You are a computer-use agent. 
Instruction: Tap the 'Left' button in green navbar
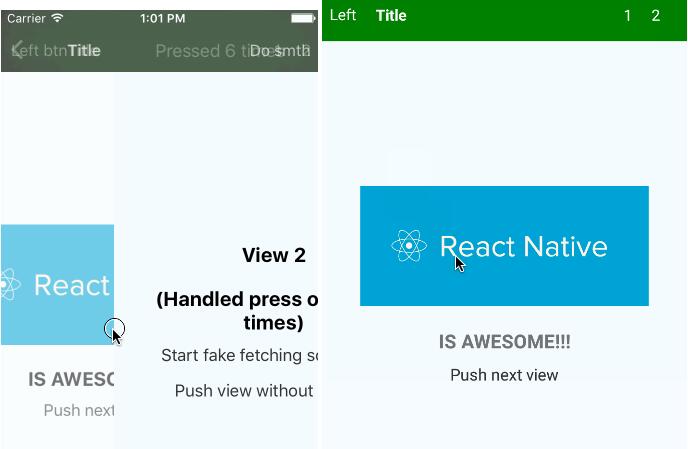point(343,15)
